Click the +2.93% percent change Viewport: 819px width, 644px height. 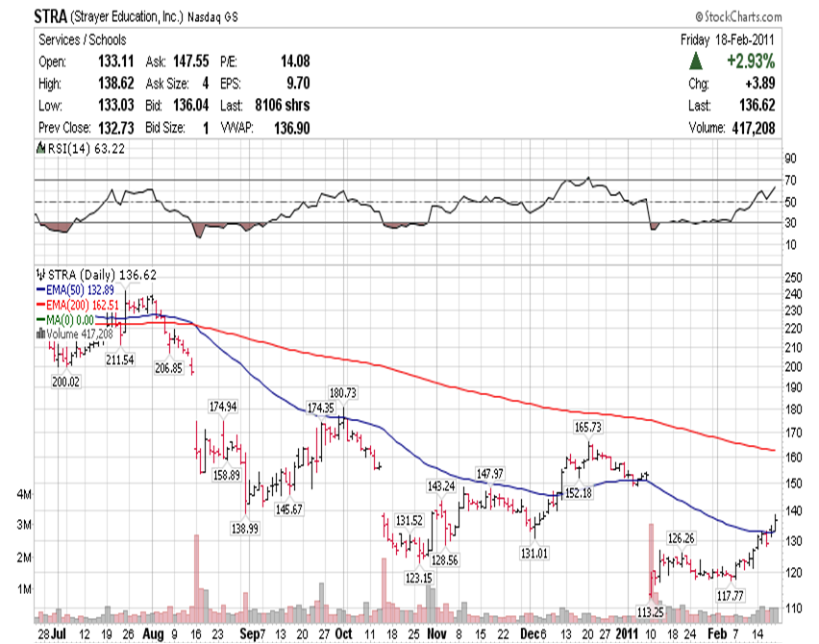pos(751,62)
